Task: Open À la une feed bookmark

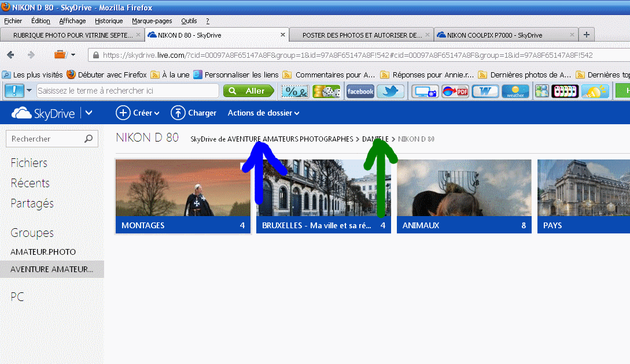Action: [170, 75]
